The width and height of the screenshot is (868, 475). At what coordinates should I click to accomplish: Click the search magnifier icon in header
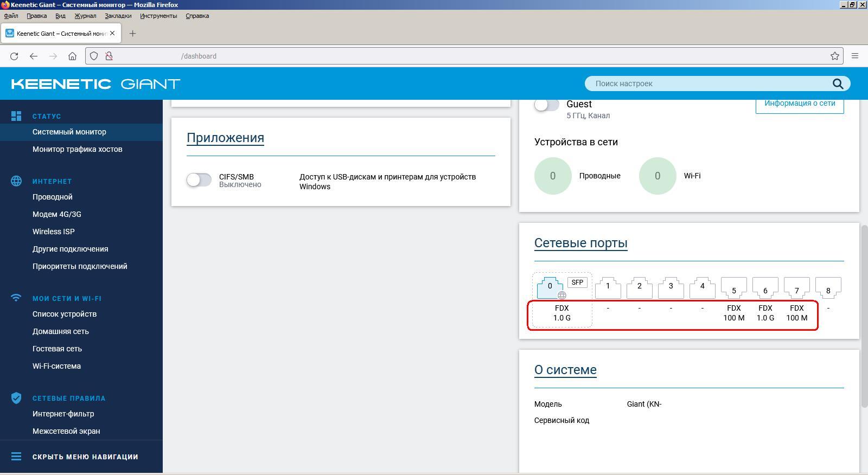(x=838, y=84)
